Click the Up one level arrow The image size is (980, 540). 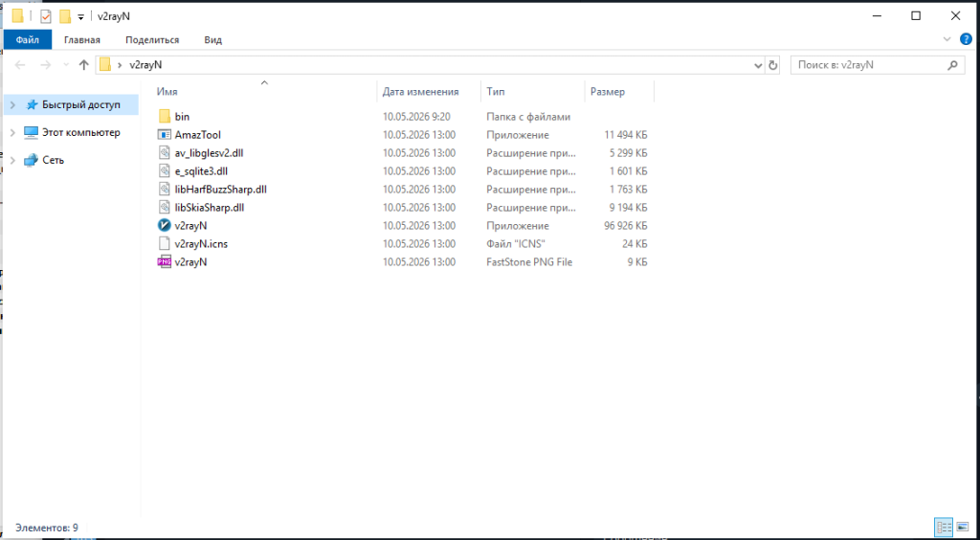click(84, 65)
